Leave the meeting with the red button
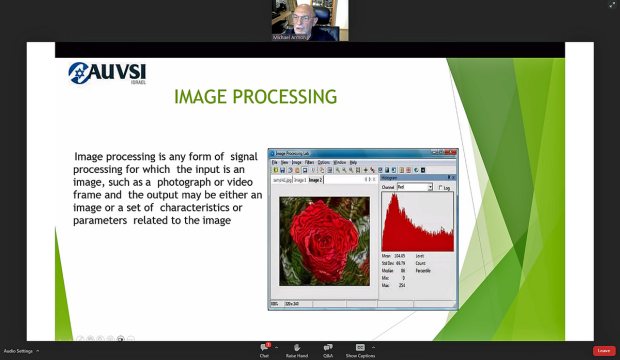The image size is (620, 360). coord(604,351)
